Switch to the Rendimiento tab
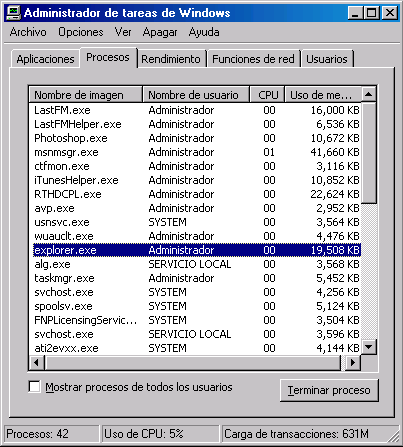 (x=171, y=59)
